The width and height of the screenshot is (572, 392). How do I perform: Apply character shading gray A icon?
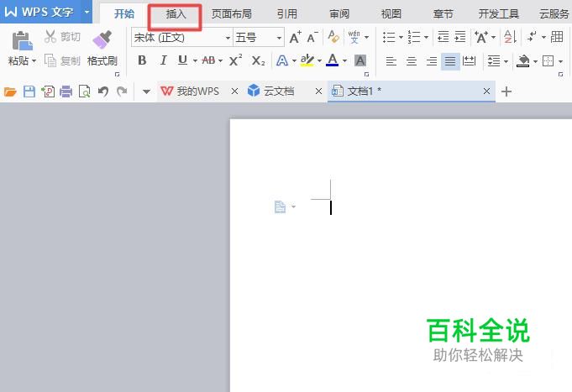[360, 60]
